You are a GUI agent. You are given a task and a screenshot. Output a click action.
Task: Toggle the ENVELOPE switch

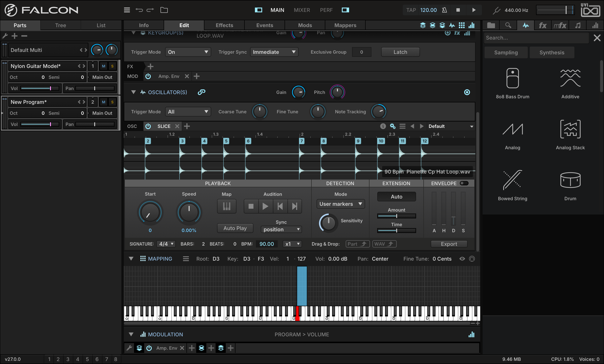(x=464, y=183)
